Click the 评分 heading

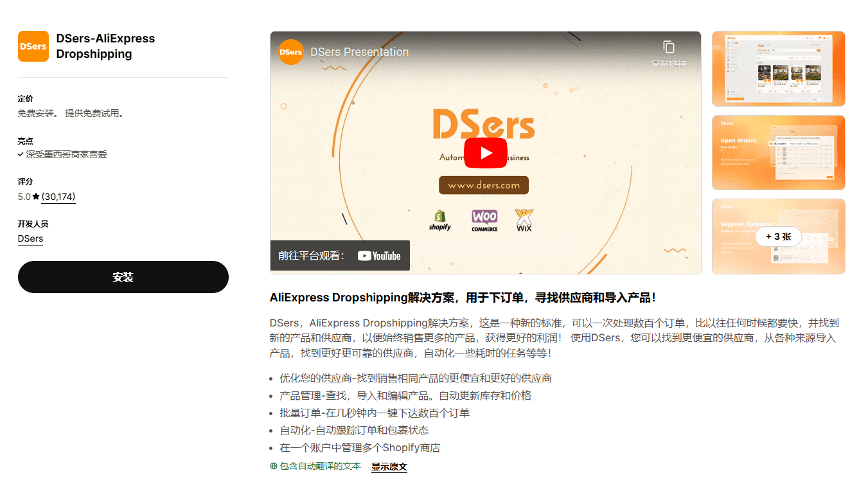[x=26, y=182]
